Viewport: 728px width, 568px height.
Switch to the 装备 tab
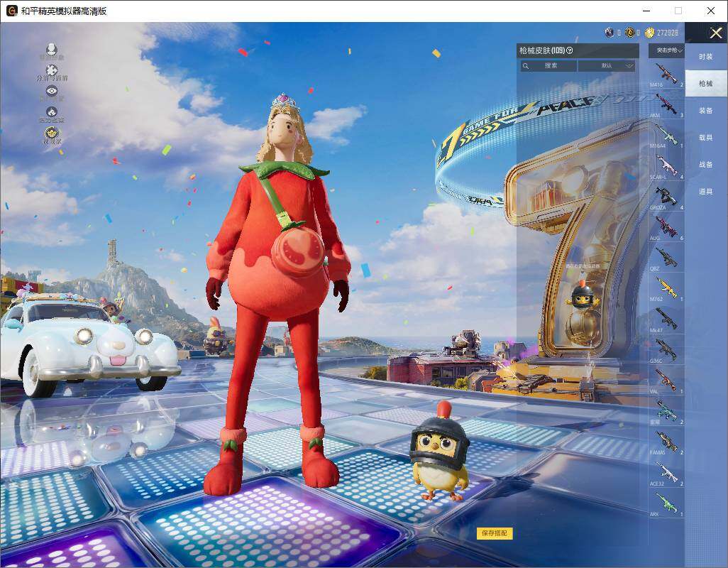(706, 111)
